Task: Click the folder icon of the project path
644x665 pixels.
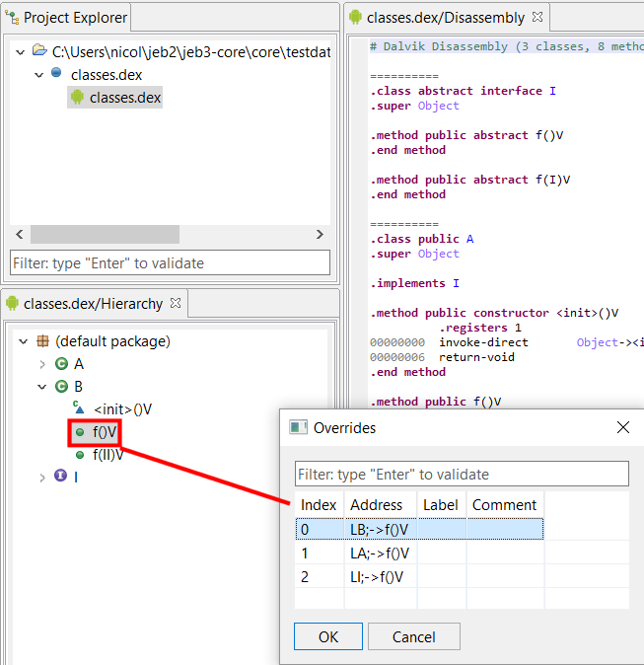Action: tap(39, 51)
